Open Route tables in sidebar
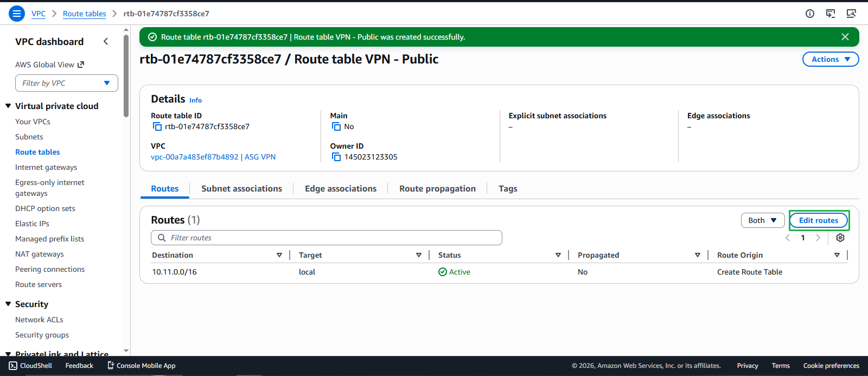The image size is (868, 376). pyautogui.click(x=37, y=152)
